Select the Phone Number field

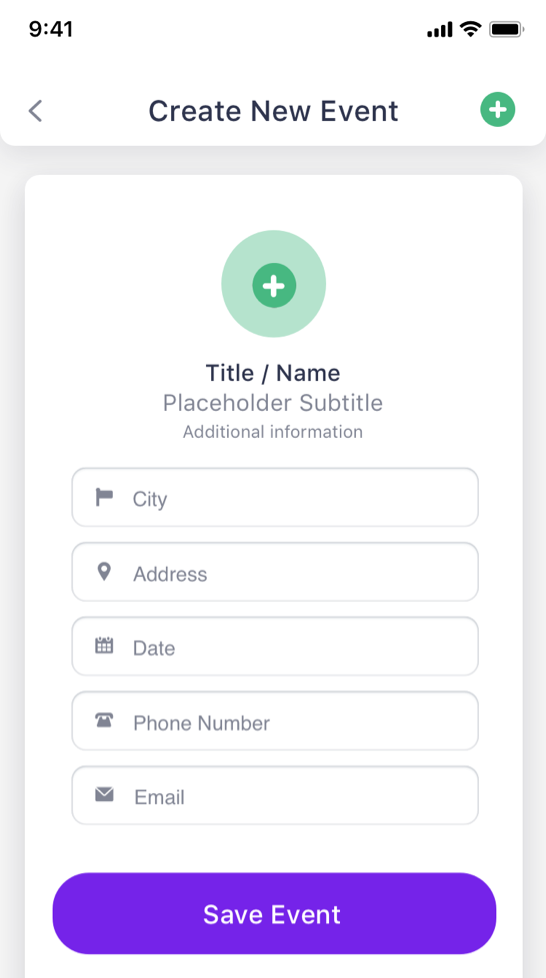(275, 721)
